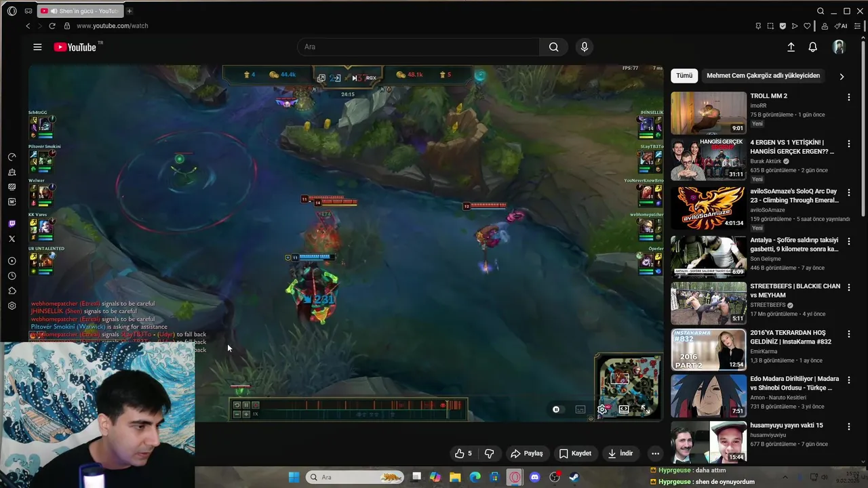Dislike the video with thumbs down
The image size is (868, 488).
coord(489,453)
